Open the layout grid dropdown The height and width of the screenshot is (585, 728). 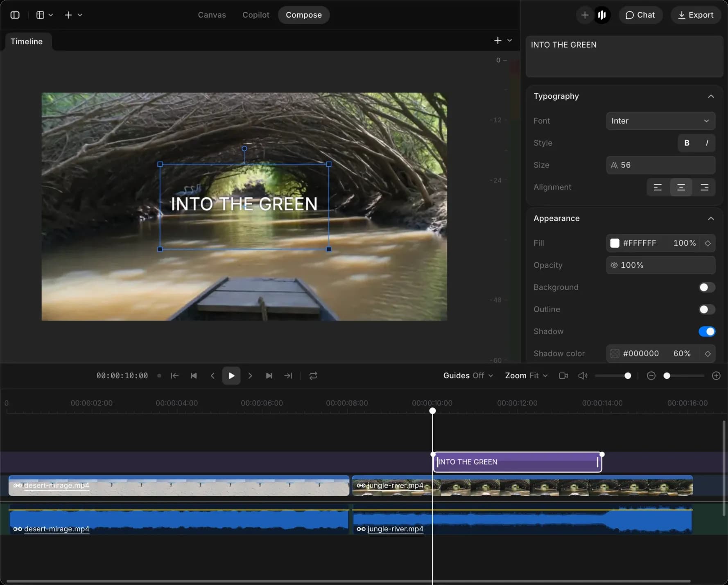pos(45,15)
